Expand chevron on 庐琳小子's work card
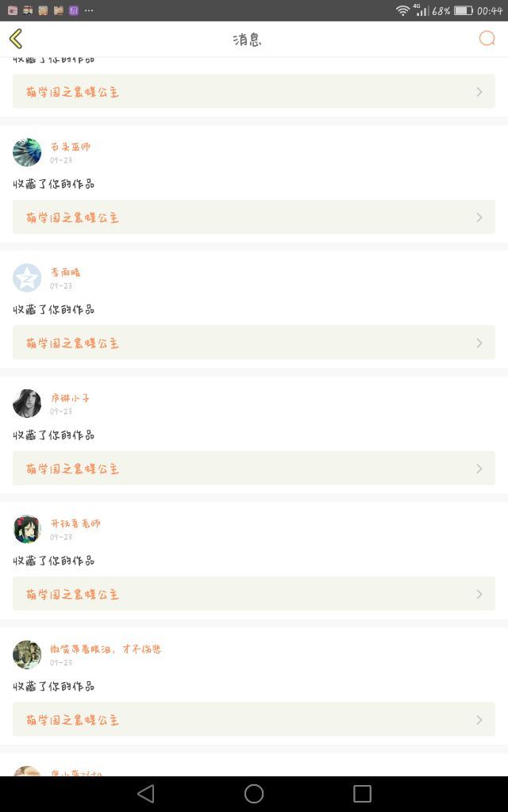 tap(479, 469)
